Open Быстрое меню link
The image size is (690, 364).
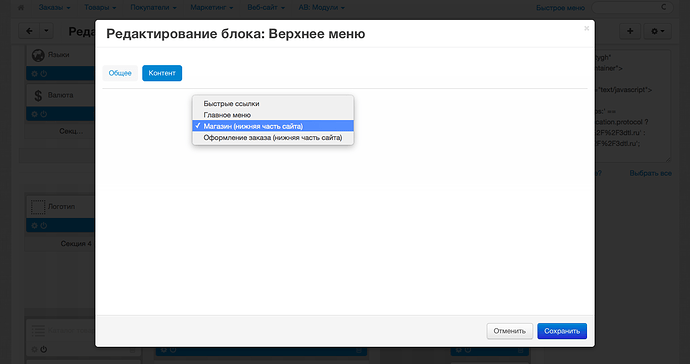coord(560,8)
